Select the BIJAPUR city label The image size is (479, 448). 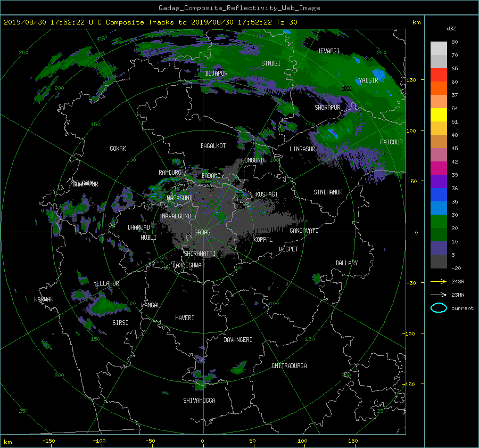pyautogui.click(x=216, y=74)
